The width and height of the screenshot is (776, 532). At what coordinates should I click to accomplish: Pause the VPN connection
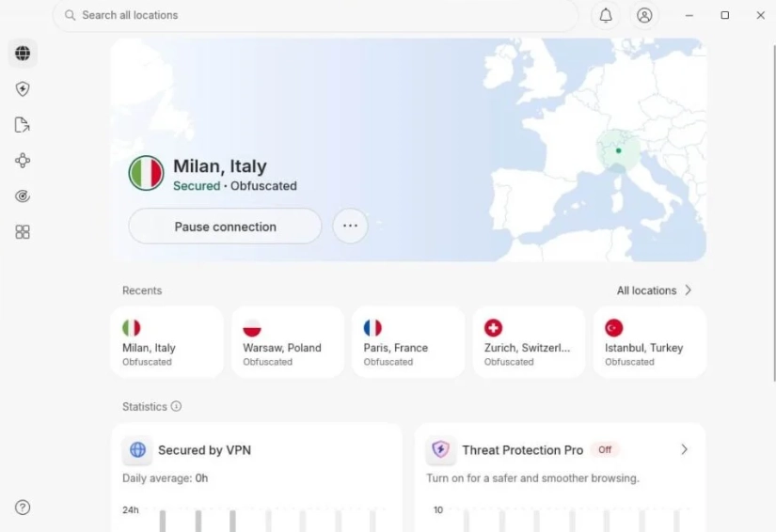(225, 227)
